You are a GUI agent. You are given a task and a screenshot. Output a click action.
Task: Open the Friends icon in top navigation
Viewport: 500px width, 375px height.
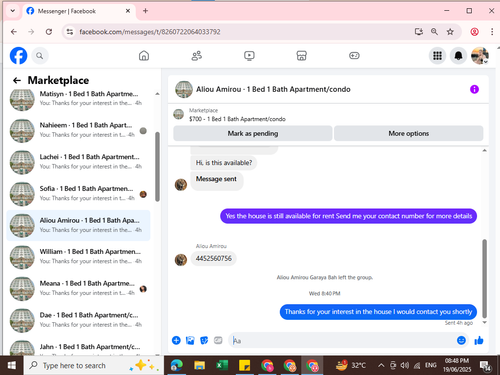click(196, 56)
